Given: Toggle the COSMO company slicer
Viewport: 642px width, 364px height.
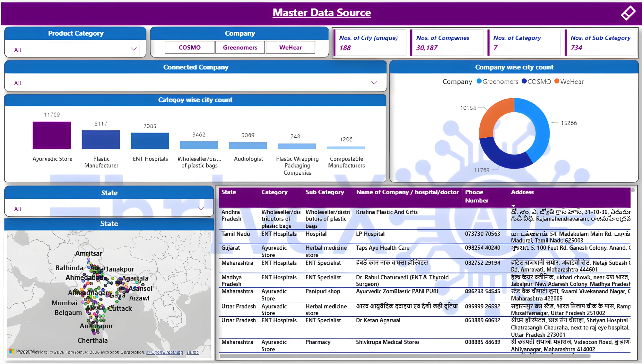Looking at the screenshot, I should tap(189, 48).
